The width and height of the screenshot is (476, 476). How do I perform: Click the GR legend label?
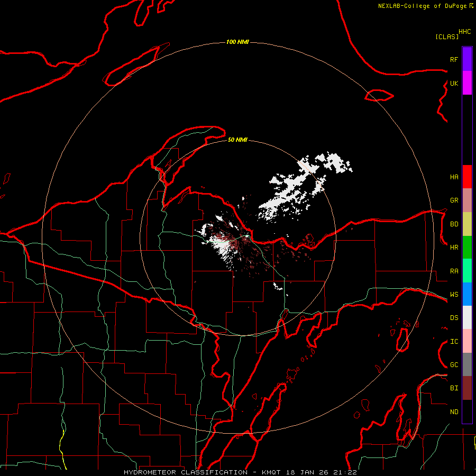pos(454,200)
